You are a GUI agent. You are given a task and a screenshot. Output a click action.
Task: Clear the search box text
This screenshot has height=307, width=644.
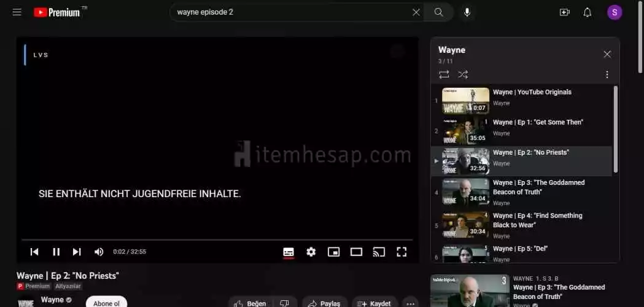[x=416, y=12]
